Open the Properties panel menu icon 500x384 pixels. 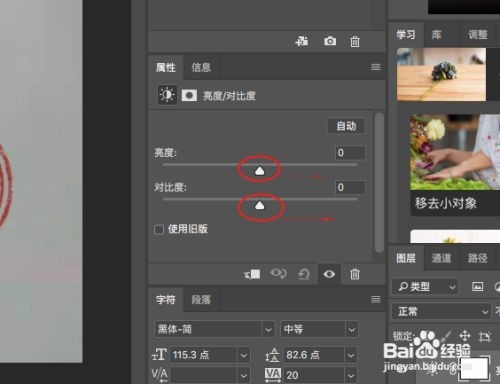coord(376,67)
